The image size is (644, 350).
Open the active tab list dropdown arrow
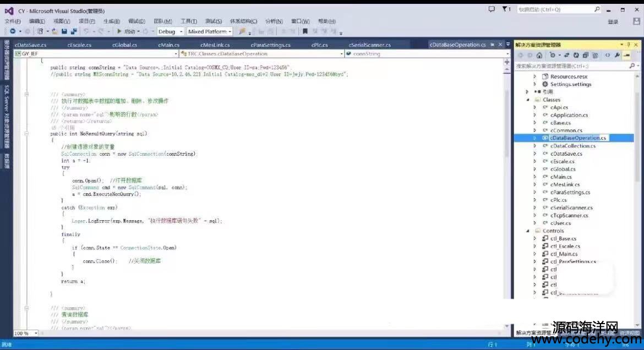[508, 45]
